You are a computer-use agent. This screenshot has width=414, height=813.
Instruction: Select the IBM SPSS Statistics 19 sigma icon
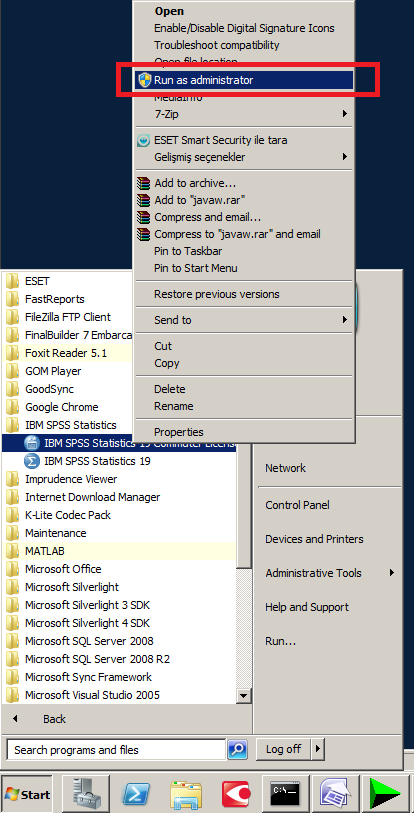[x=32, y=460]
